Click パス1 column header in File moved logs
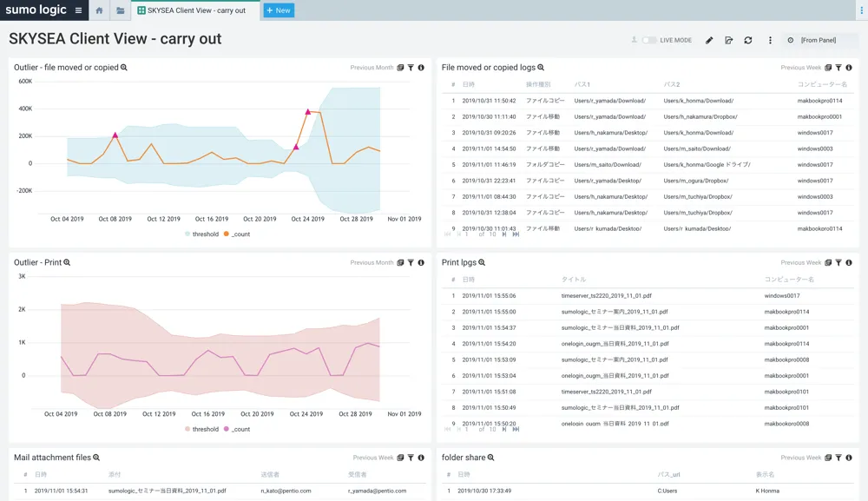868x501 pixels. pos(582,85)
